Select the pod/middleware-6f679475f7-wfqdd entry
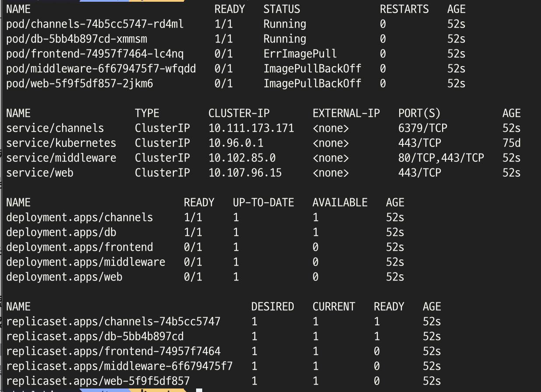 101,69
